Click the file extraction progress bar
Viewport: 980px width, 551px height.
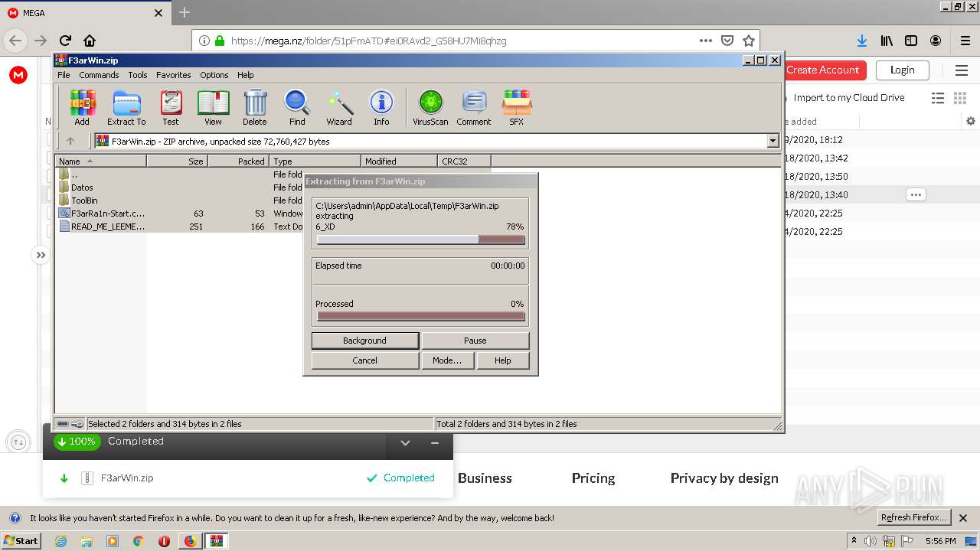tap(421, 240)
